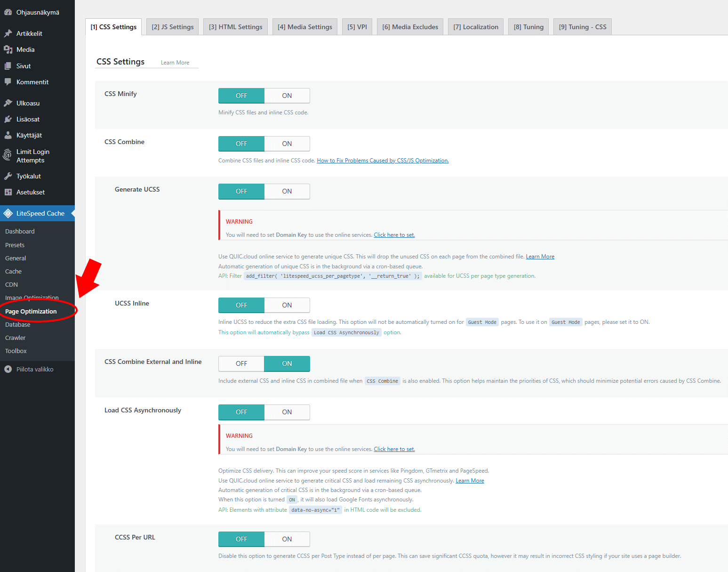Enable Load CSS Asynchronously ON

[287, 412]
